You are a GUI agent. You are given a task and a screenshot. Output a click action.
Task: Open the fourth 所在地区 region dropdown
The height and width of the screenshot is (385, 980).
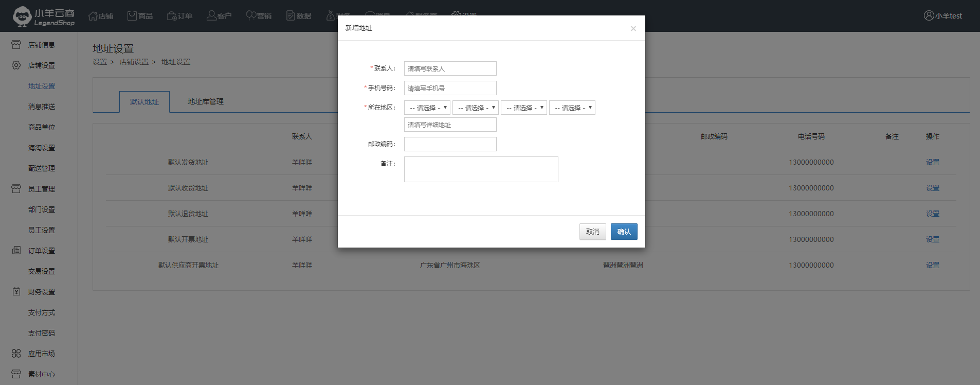[572, 108]
